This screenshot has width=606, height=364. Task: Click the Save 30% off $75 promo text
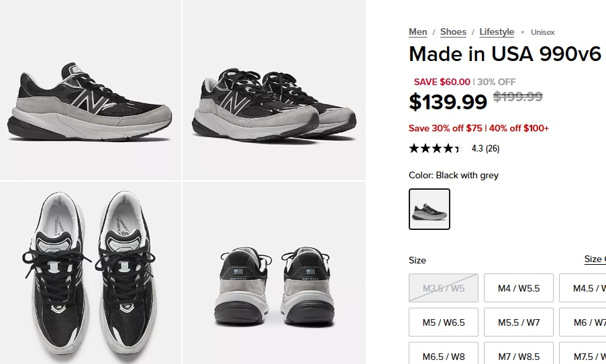coord(445,128)
